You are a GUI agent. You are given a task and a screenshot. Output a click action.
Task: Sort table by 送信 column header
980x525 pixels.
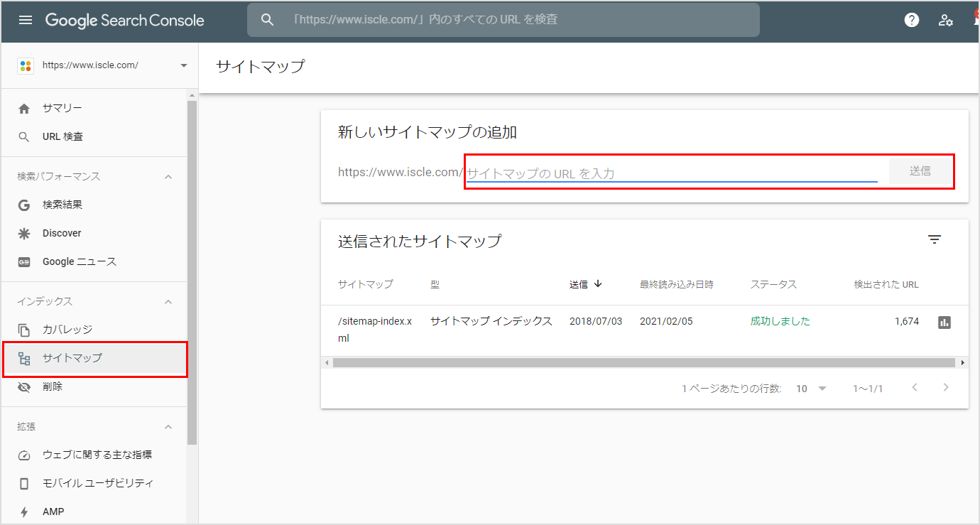pos(579,284)
